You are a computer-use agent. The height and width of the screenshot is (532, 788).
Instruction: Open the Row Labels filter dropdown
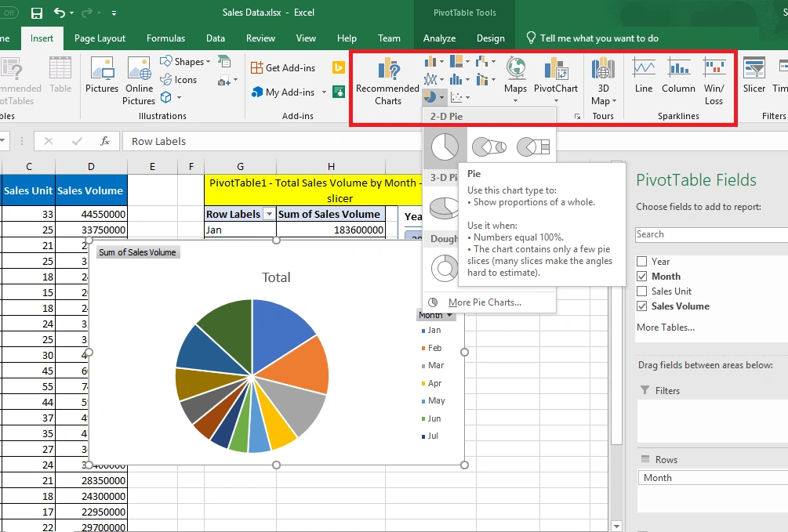coord(270,215)
